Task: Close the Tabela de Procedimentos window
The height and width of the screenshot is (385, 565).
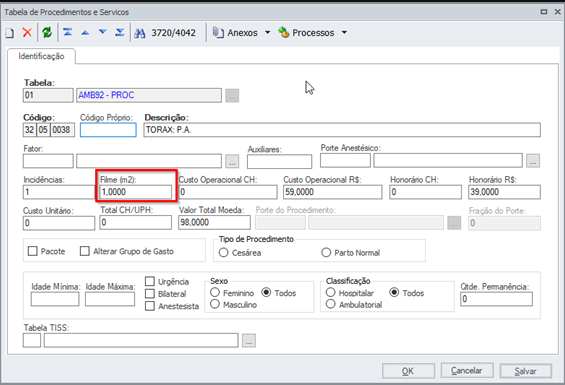Action: click(557, 12)
